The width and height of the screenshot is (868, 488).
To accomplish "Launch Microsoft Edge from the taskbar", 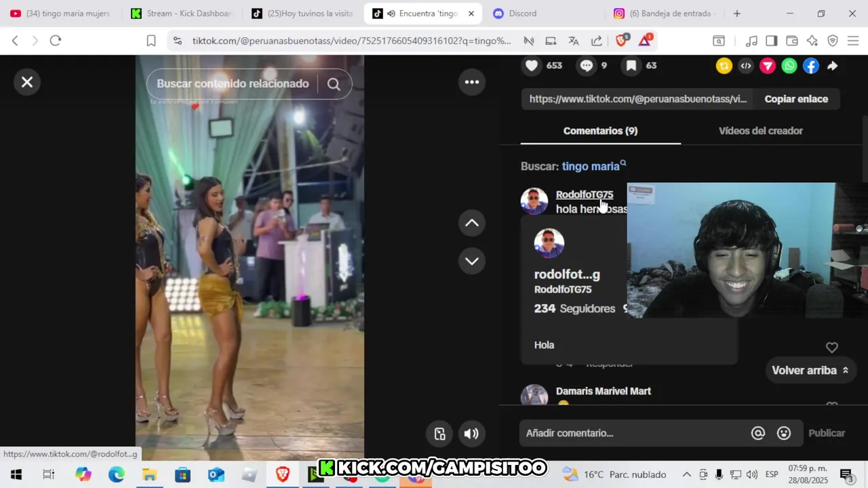I will [117, 474].
